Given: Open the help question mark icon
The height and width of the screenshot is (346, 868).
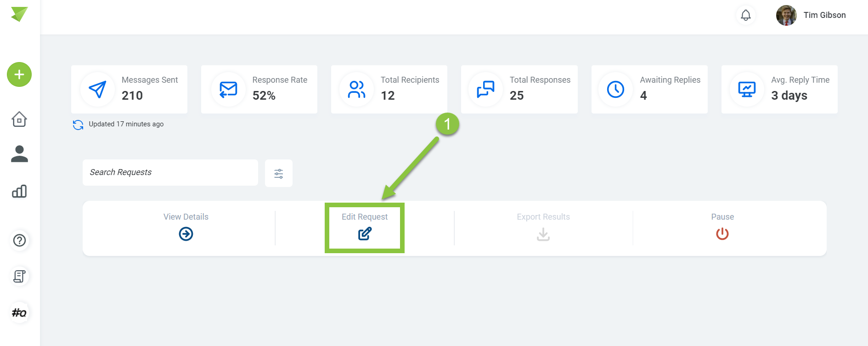Looking at the screenshot, I should (19, 240).
